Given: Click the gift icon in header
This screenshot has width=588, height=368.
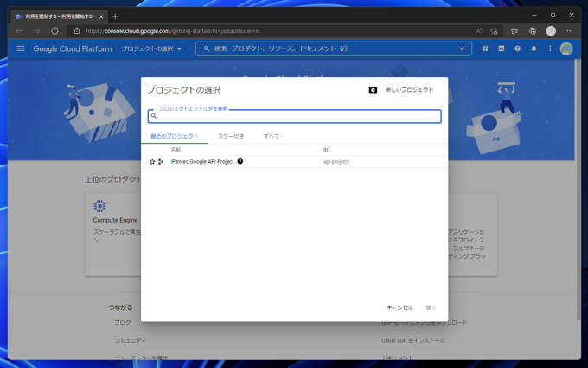Looking at the screenshot, I should [x=485, y=48].
